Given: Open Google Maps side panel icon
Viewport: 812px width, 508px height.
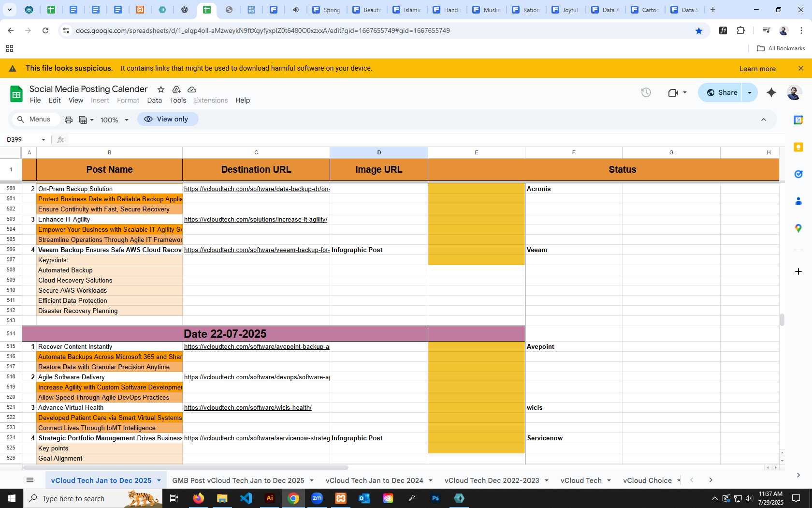Looking at the screenshot, I should pos(798,228).
